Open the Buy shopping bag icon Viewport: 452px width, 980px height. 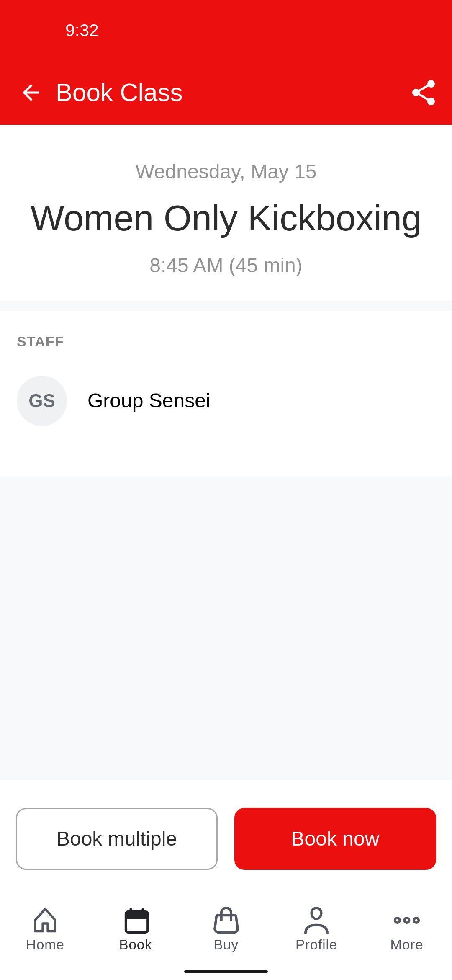[226, 920]
